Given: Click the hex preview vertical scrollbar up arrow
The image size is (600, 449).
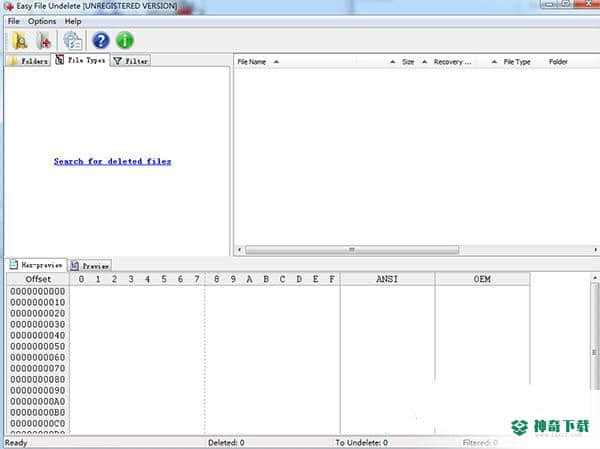Looking at the screenshot, I should 595,278.
